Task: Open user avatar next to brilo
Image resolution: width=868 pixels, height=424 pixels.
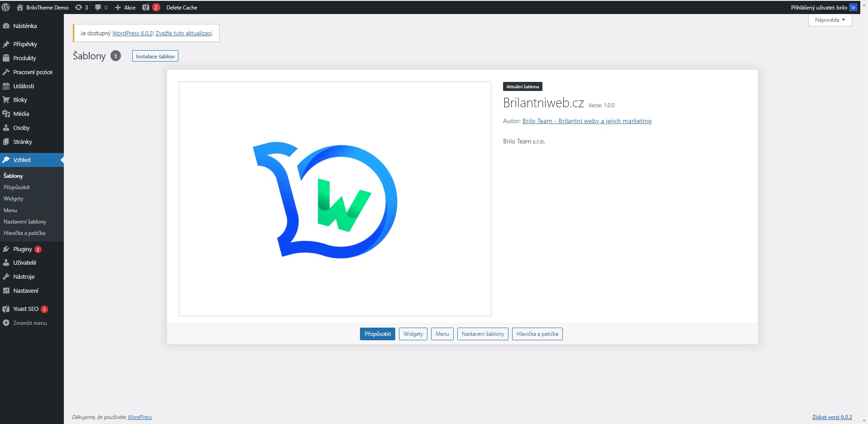Action: coord(853,7)
